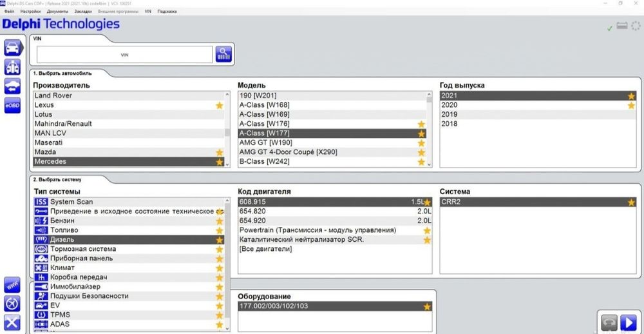
Task: Click the X exit icon in sidebar
Action: tap(12, 322)
